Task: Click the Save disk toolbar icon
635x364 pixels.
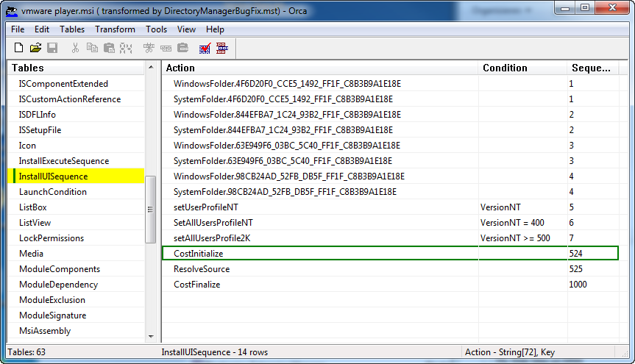Action: coord(52,48)
